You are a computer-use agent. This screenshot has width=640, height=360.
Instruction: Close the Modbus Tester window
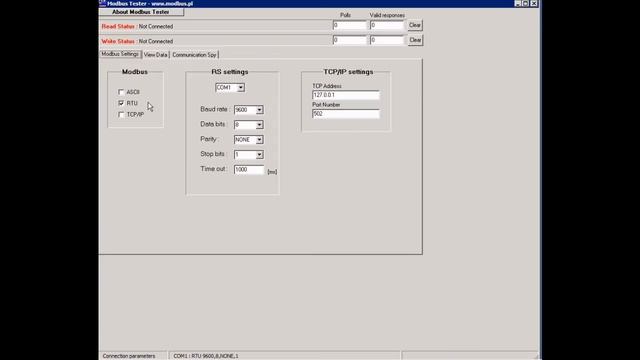[534, 3]
